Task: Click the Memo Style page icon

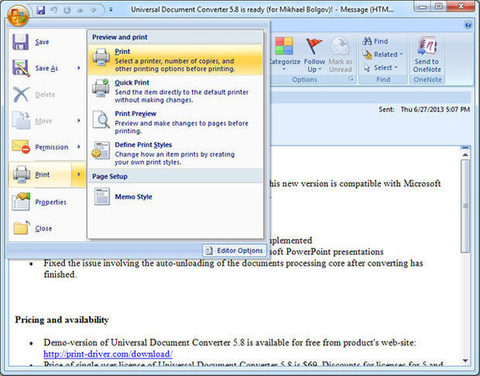Action: pyautogui.click(x=102, y=196)
